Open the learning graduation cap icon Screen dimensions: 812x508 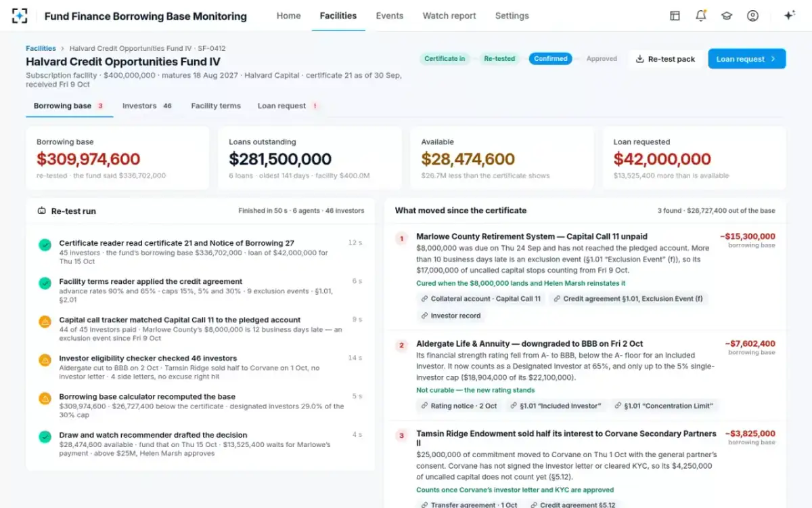[x=727, y=16]
